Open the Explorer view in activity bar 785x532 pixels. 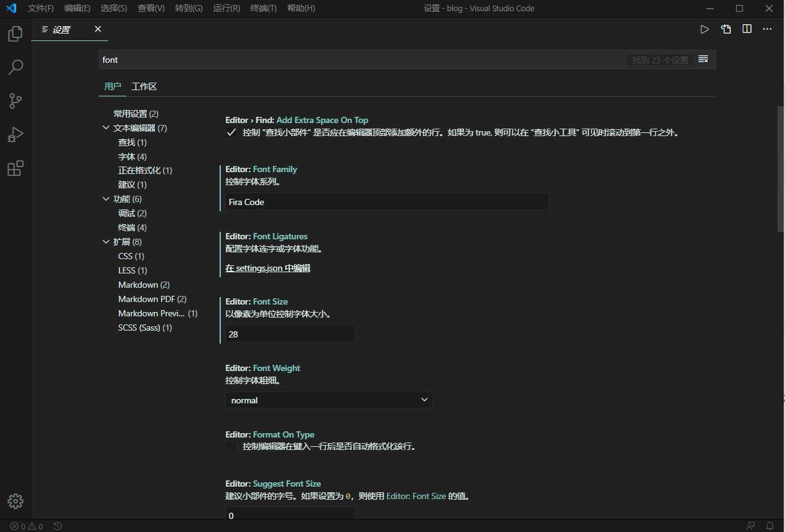(16, 34)
